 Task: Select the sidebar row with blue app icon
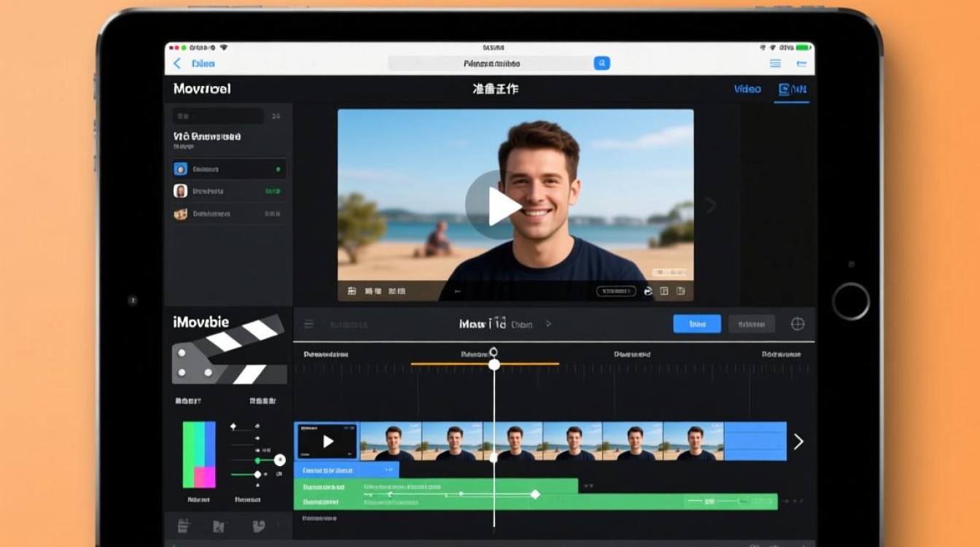pyautogui.click(x=229, y=169)
